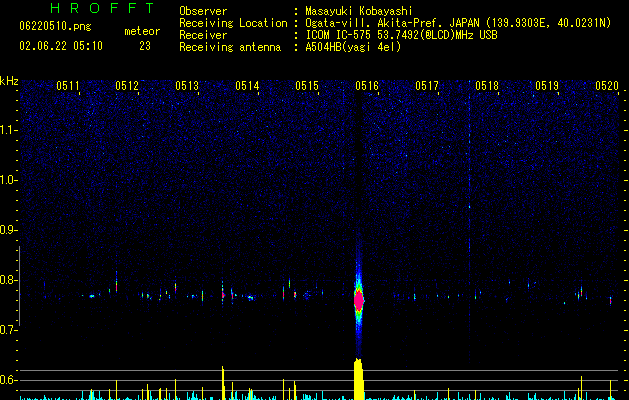Click the timestamp 02.06.22 05:10

click(x=61, y=46)
